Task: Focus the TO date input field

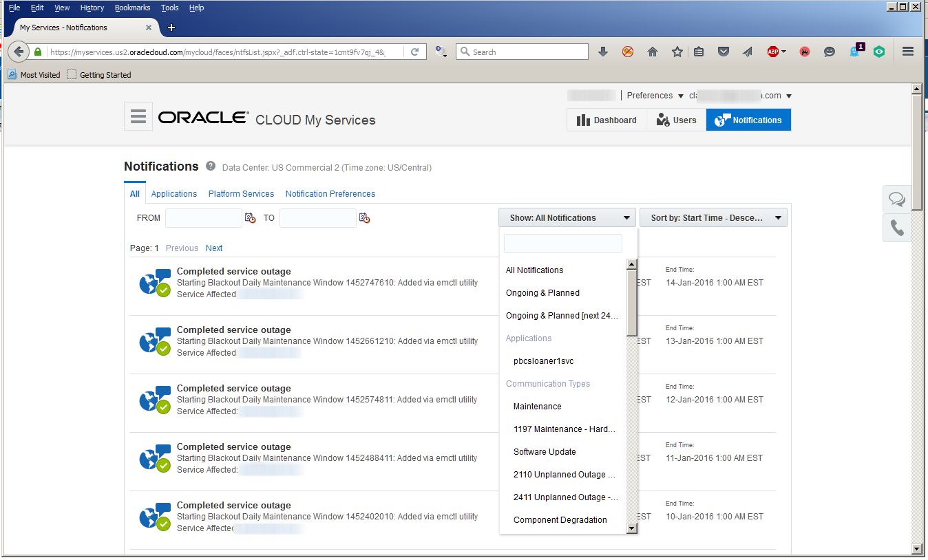Action: [318, 218]
